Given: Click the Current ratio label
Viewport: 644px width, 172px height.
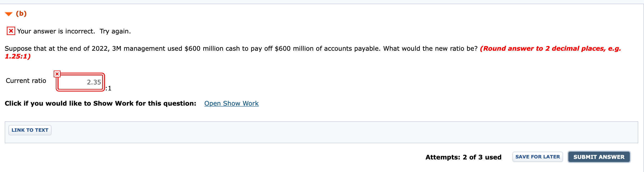Looking at the screenshot, I should click(x=26, y=81).
